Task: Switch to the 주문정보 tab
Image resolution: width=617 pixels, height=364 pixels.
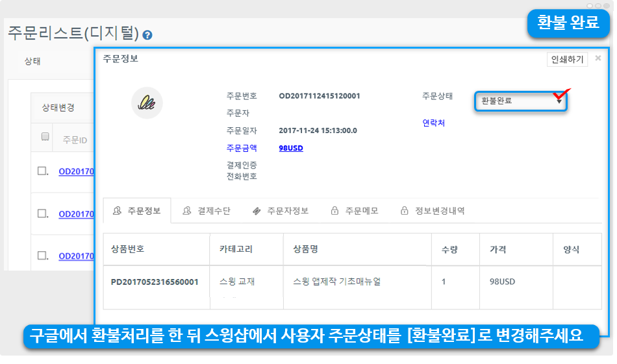Action: (136, 211)
